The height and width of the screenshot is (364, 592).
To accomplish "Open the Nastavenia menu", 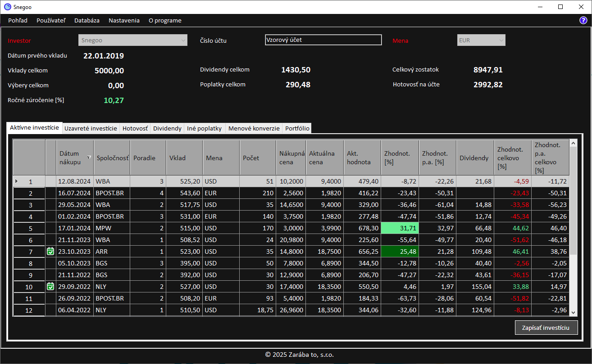I will tap(124, 20).
